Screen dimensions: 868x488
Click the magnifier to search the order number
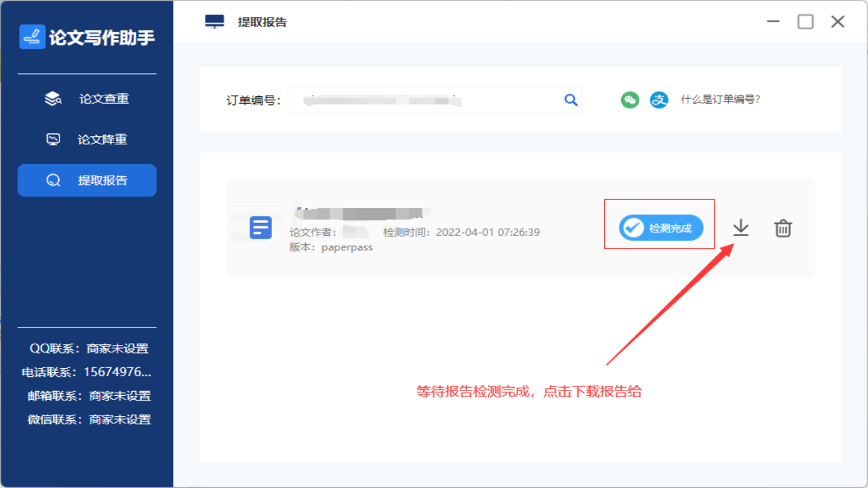(571, 100)
